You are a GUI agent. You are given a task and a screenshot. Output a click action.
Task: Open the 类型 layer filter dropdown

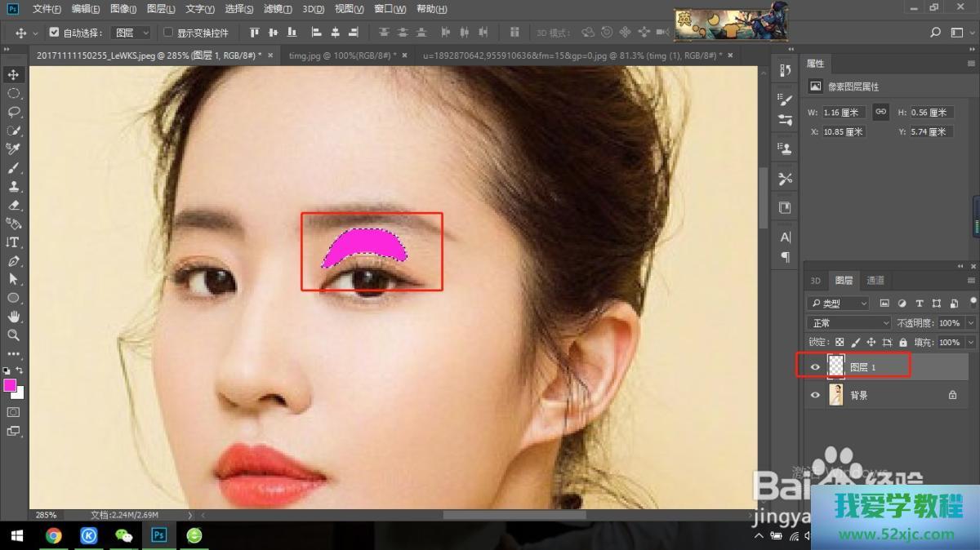pyautogui.click(x=838, y=304)
